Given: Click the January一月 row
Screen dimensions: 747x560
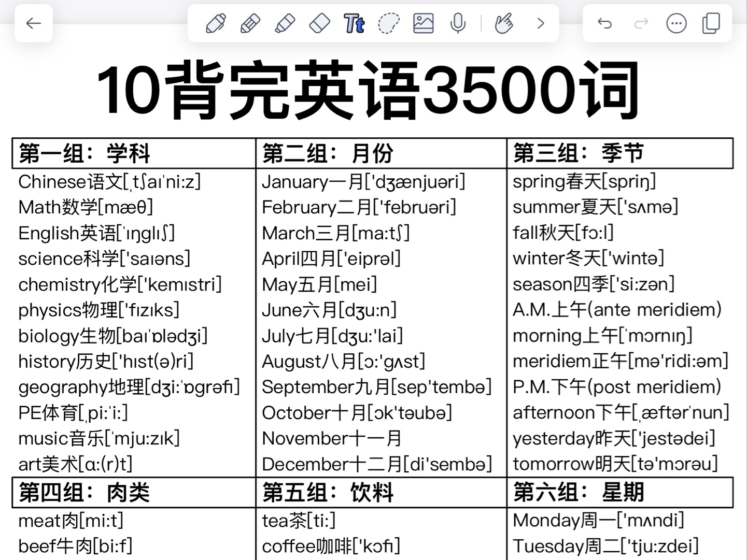Looking at the screenshot, I should pyautogui.click(x=363, y=182).
